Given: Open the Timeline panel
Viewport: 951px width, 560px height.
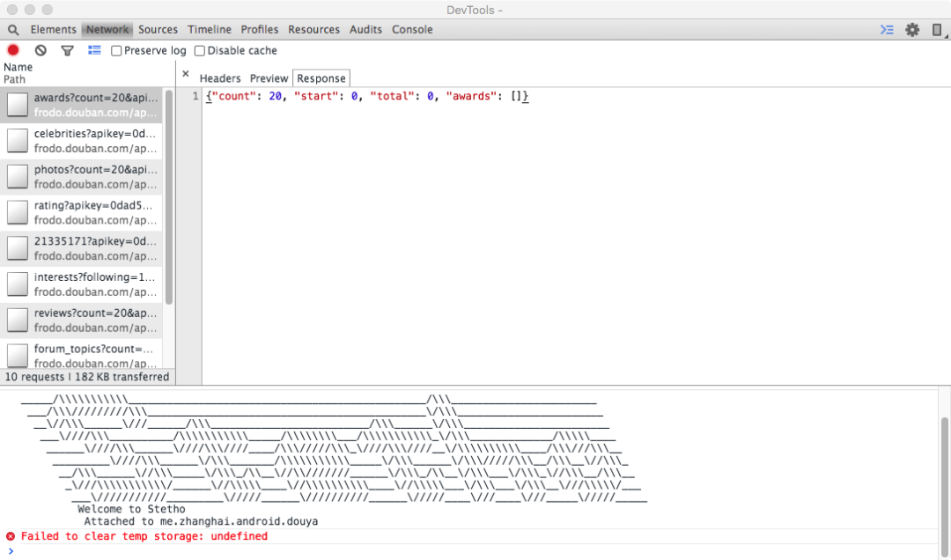Looking at the screenshot, I should 210,30.
